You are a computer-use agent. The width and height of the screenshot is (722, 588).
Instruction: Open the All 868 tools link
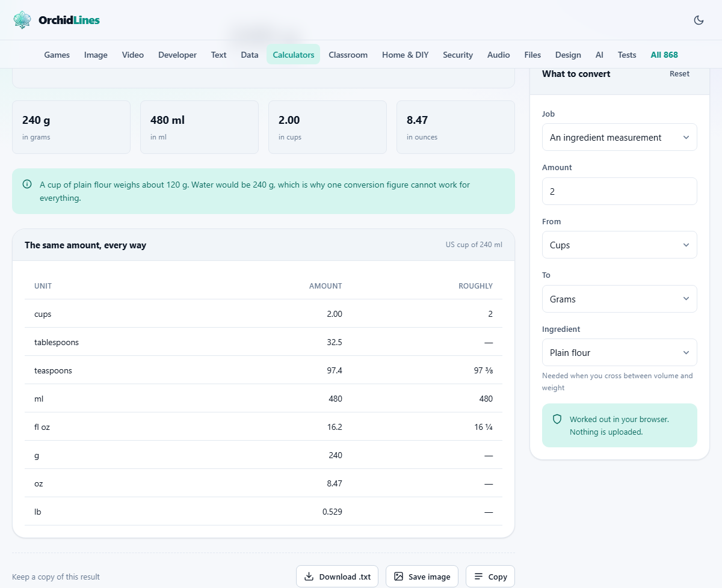pos(664,55)
